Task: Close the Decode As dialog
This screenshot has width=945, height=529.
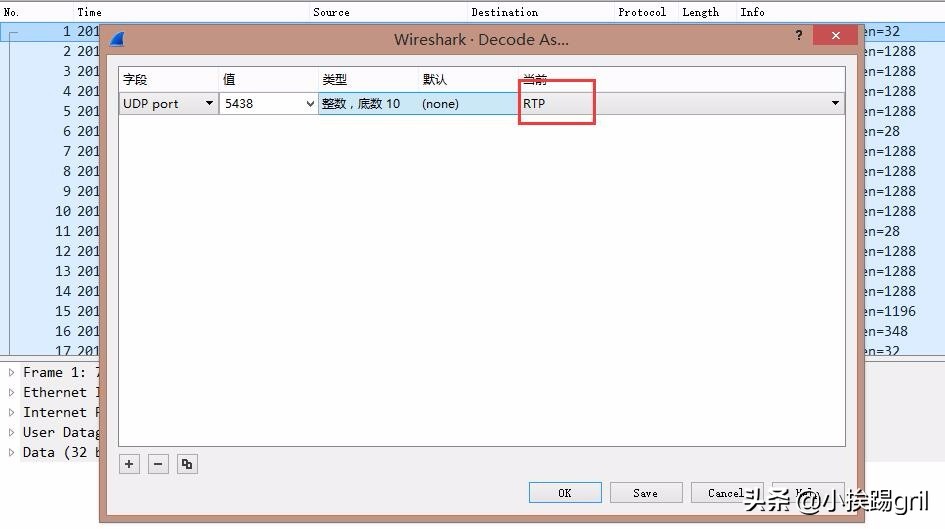Action: click(835, 35)
